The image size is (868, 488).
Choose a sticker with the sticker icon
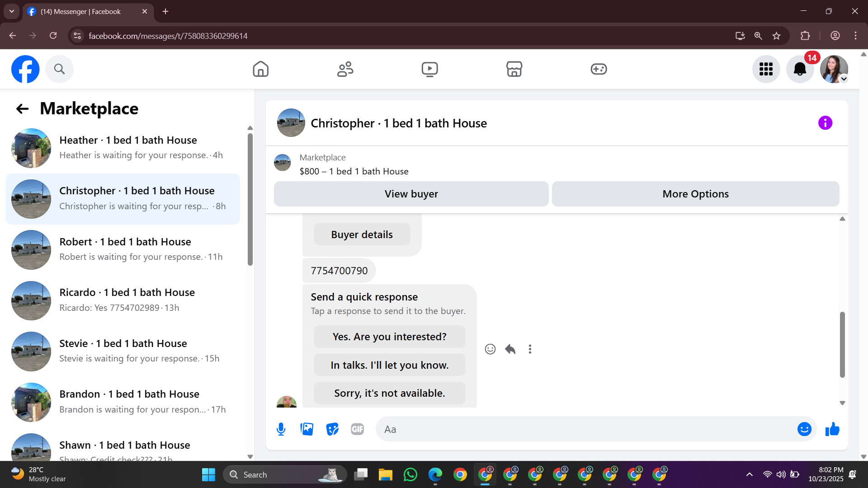[332, 429]
